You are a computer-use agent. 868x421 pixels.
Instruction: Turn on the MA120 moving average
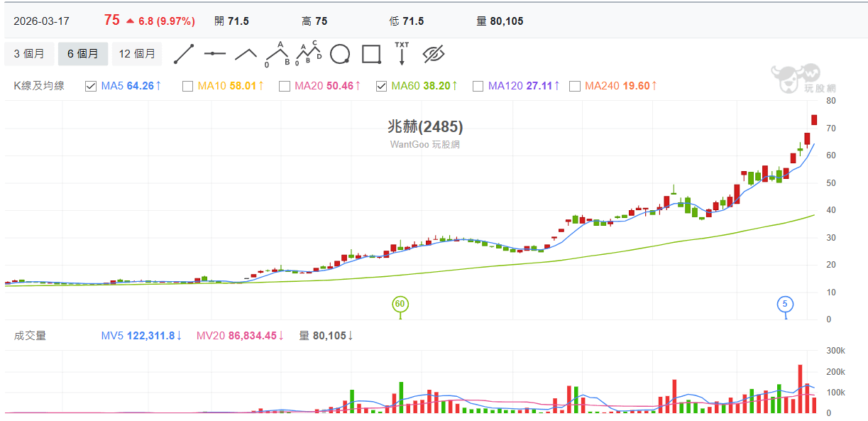click(x=478, y=86)
